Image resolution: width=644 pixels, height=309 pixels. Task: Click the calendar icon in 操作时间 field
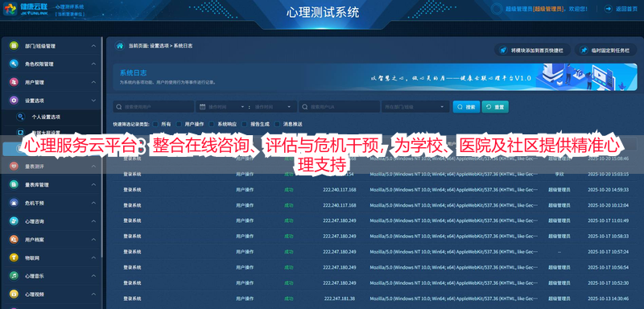[202, 107]
